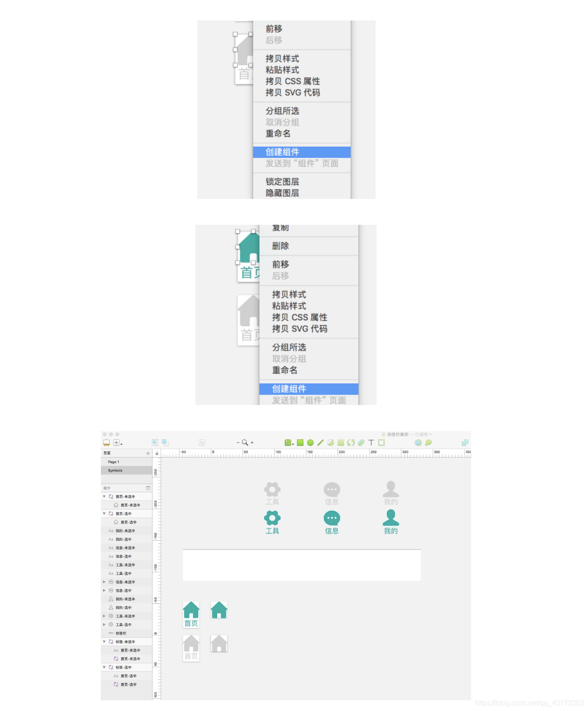588x711 pixels.
Task: Select the green 工具 gear icon on canvas
Action: tap(272, 518)
